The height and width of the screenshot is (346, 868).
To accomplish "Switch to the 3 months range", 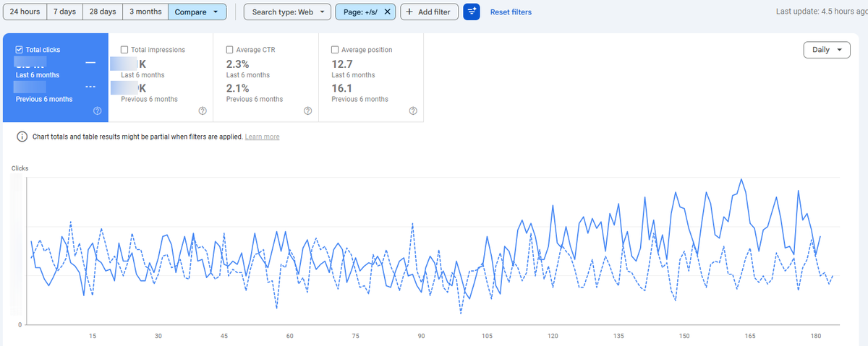I will click(x=145, y=12).
